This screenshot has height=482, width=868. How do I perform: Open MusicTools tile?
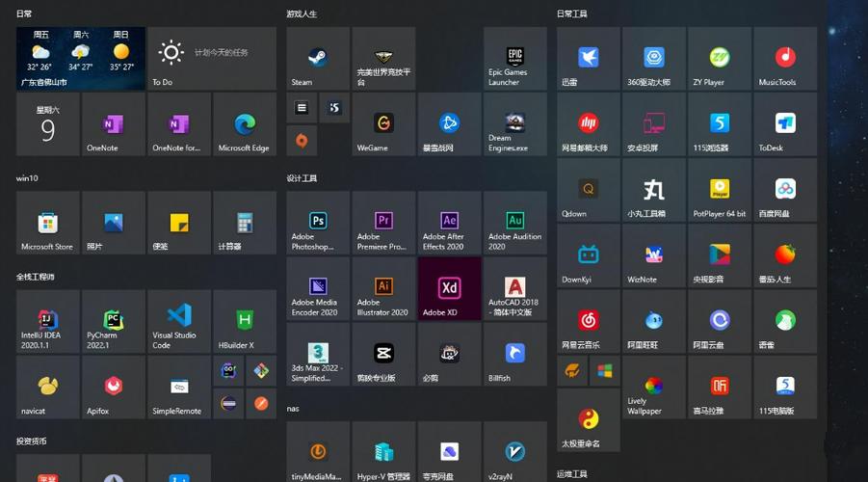click(x=785, y=59)
